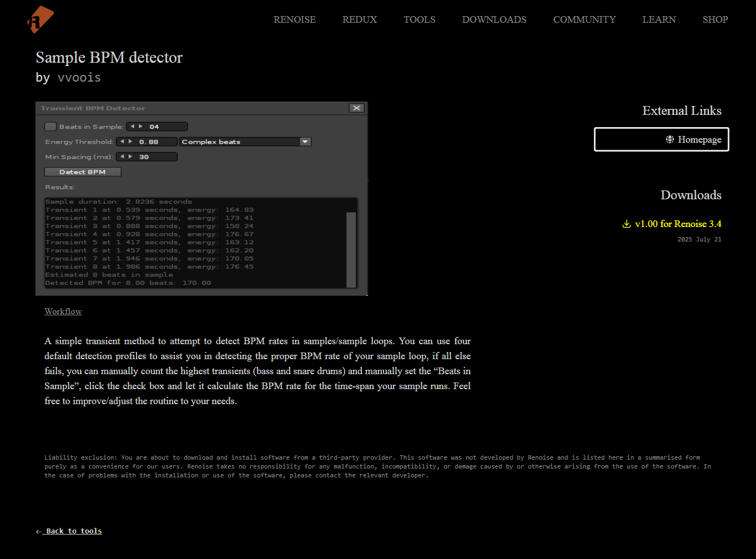This screenshot has width=756, height=559.
Task: Open the DOWNLOADS menu item
Action: coord(495,19)
